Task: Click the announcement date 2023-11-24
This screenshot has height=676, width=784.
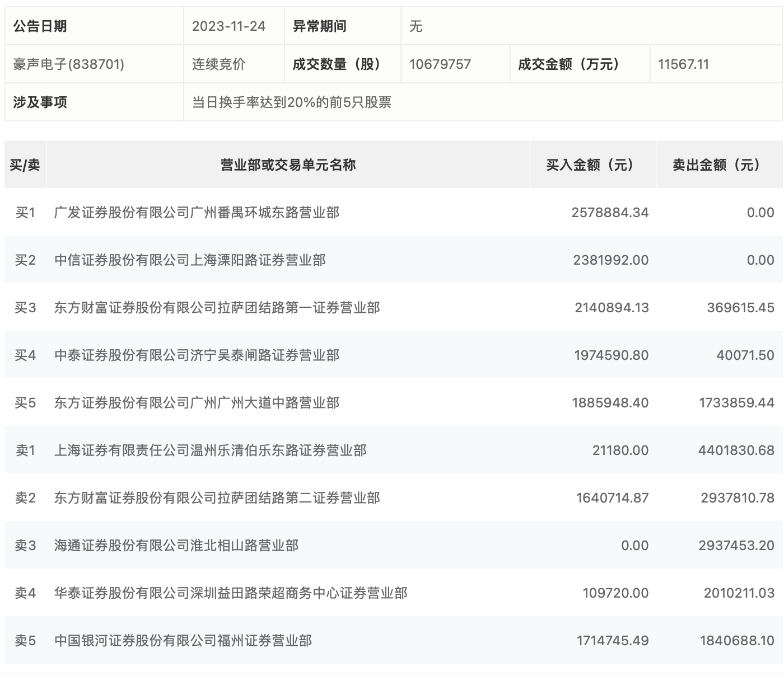Action: (x=228, y=26)
